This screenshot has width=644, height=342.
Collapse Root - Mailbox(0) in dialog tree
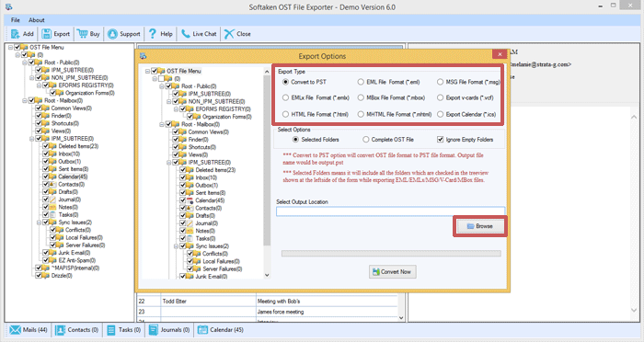162,124
